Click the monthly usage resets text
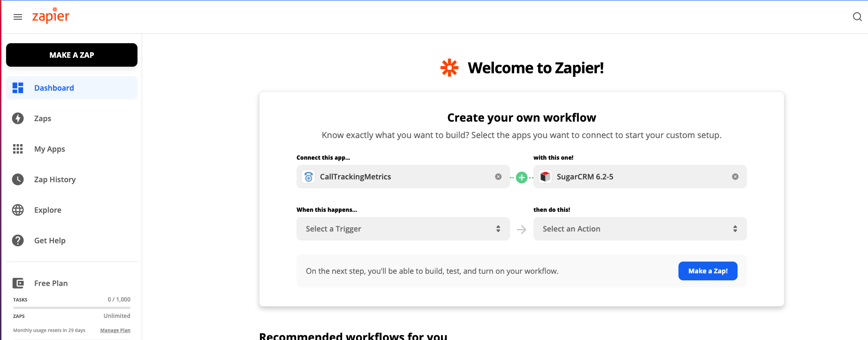The width and height of the screenshot is (868, 340). click(49, 330)
